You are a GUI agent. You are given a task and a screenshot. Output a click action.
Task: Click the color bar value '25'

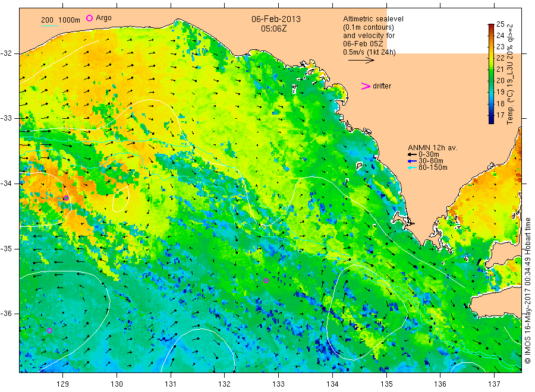click(500, 24)
